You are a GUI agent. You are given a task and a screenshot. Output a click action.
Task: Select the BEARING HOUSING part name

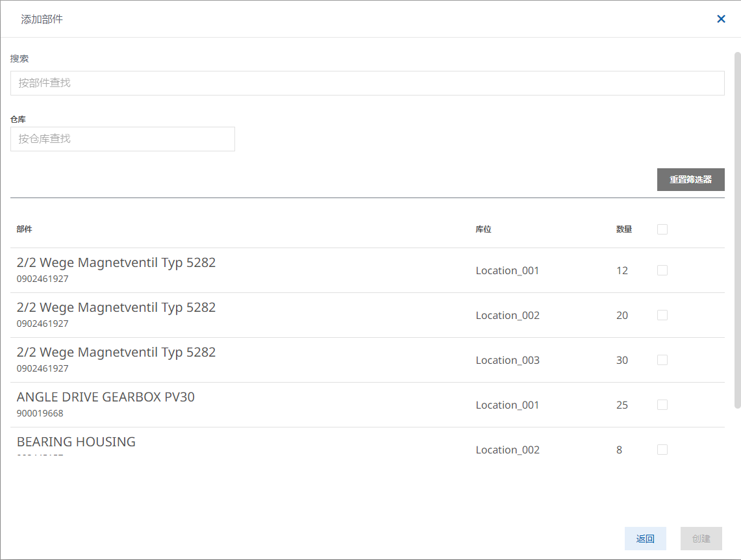click(76, 442)
